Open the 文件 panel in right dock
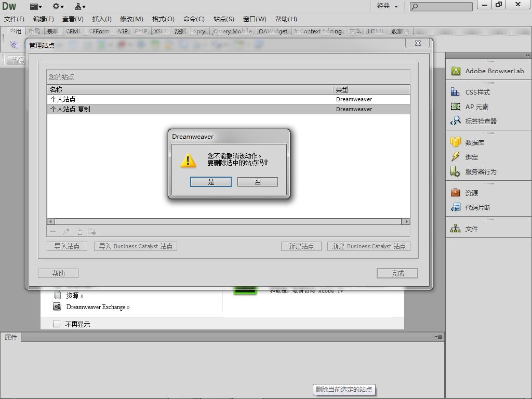Image resolution: width=532 pixels, height=399 pixels. point(464,229)
